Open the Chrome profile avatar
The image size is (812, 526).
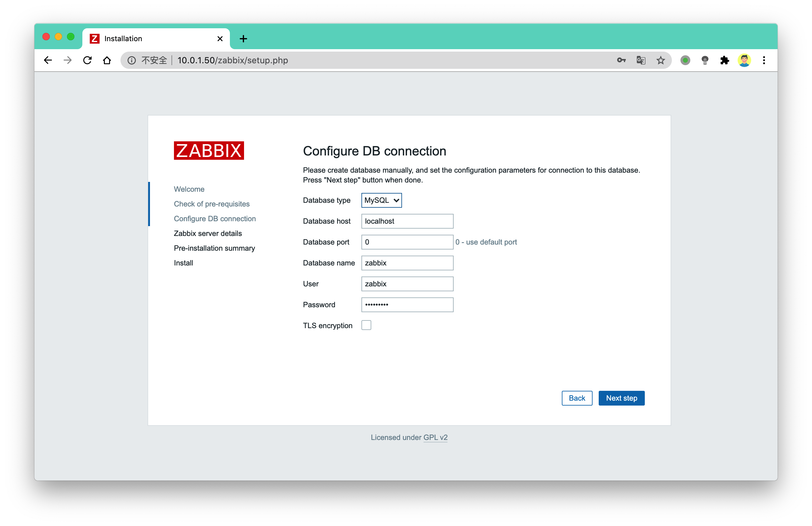pos(744,61)
